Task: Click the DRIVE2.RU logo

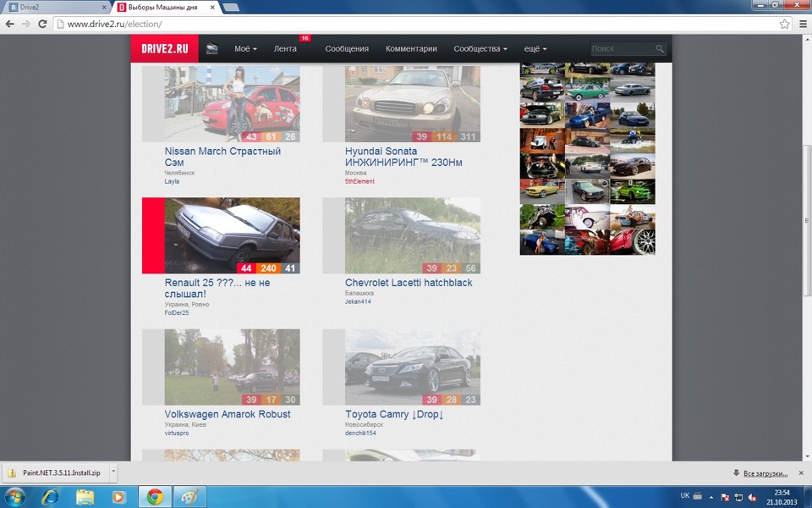Action: [165, 49]
